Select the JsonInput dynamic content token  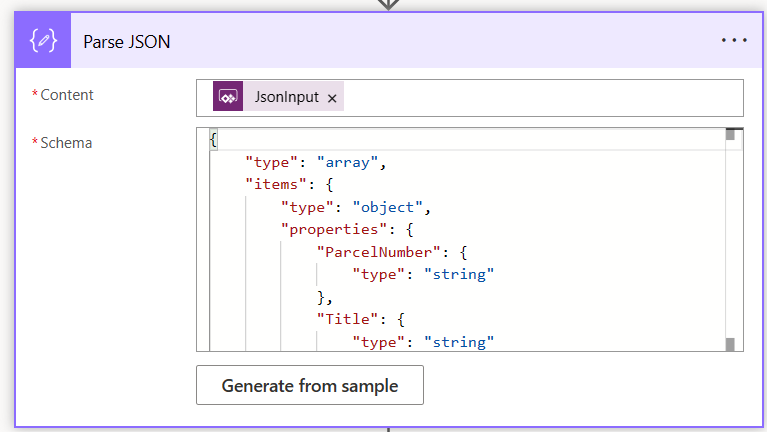[286, 97]
